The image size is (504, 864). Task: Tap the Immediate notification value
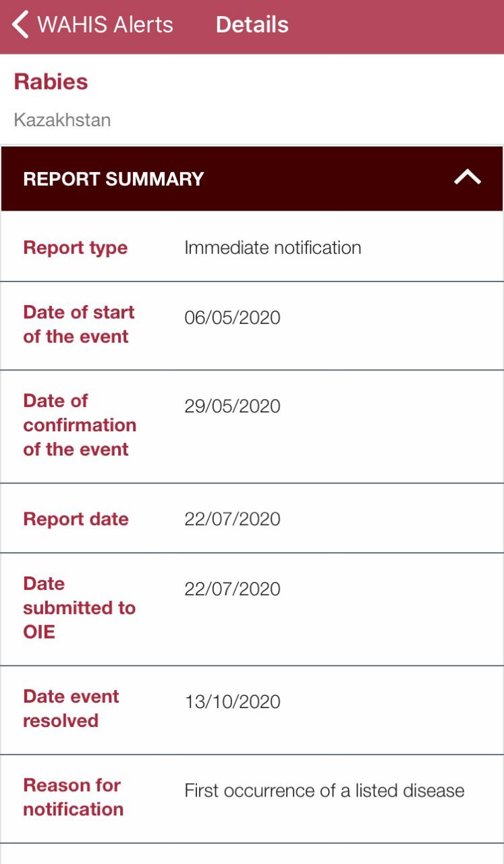[x=273, y=248]
